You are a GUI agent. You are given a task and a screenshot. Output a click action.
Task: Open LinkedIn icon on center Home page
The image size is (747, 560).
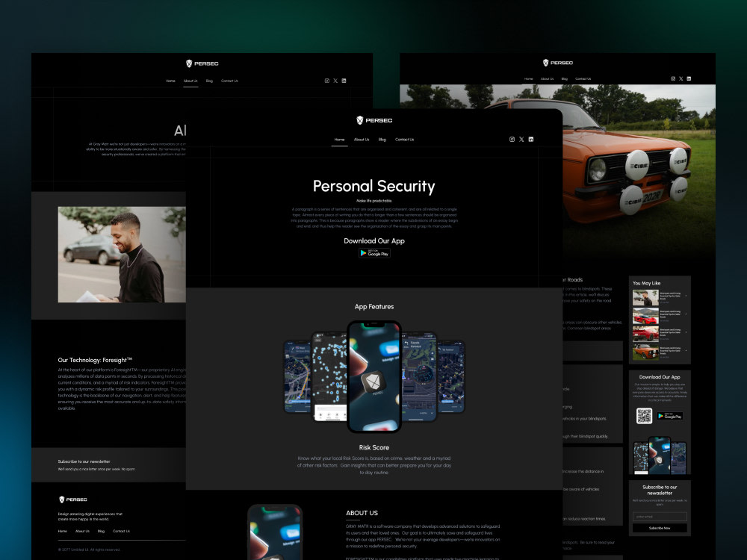[x=531, y=140]
